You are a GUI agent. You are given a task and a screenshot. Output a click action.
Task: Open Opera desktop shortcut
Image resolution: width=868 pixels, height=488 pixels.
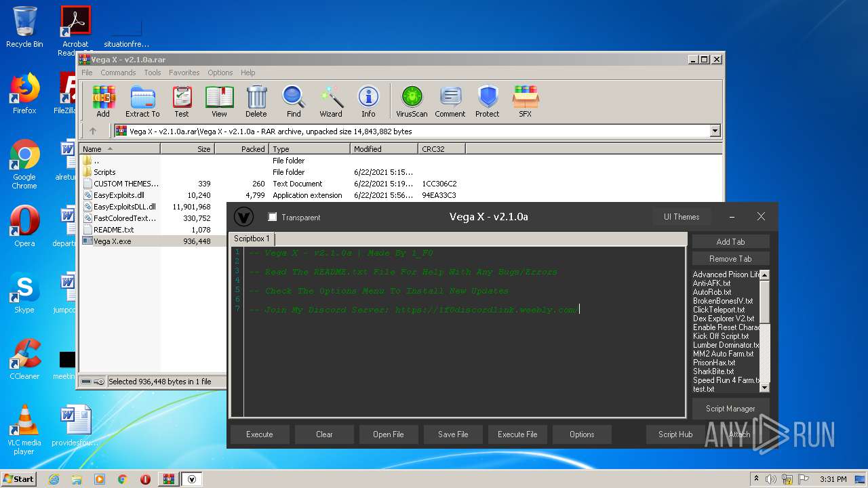[x=24, y=226]
